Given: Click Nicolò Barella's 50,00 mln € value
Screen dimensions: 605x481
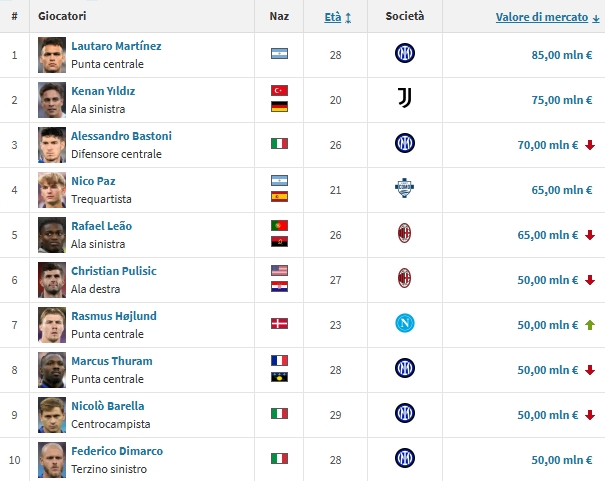Looking at the screenshot, I should (x=549, y=414).
